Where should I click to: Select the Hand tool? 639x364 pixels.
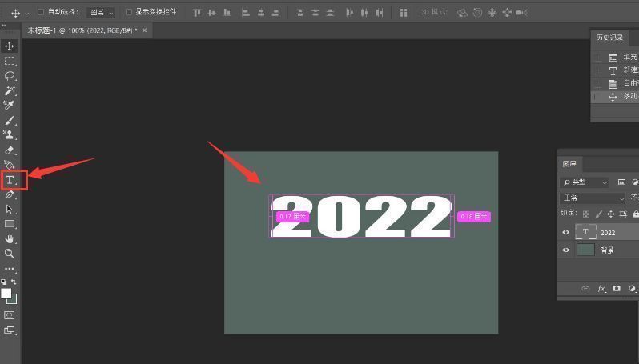pyautogui.click(x=10, y=238)
